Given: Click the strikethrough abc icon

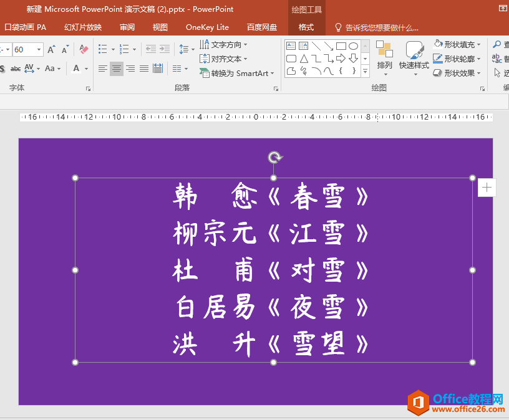Looking at the screenshot, I should 16,69.
